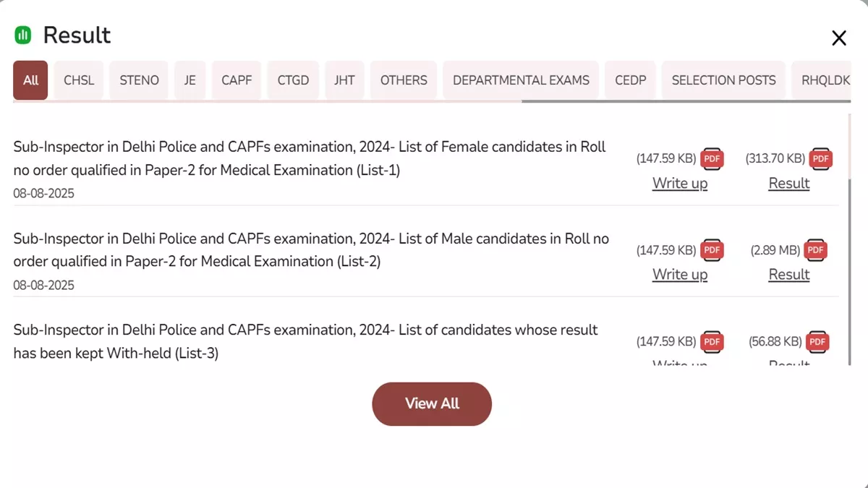Open the JHT tab
The image size is (868, 488).
point(344,80)
